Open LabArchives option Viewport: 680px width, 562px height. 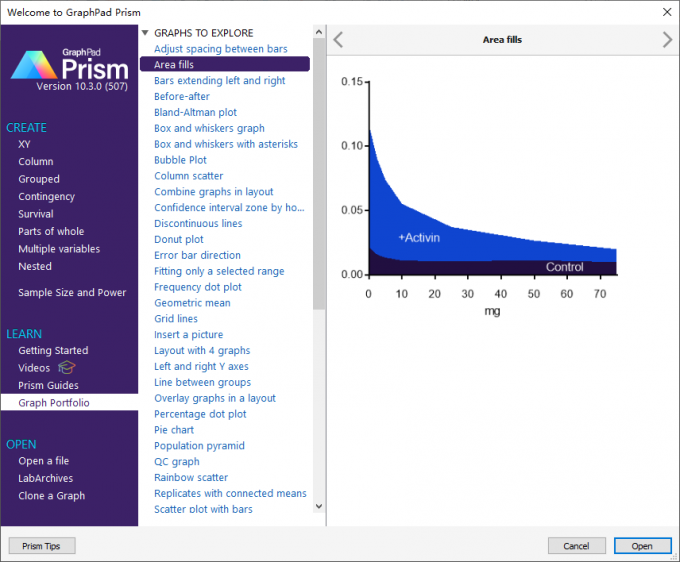pyautogui.click(x=46, y=478)
